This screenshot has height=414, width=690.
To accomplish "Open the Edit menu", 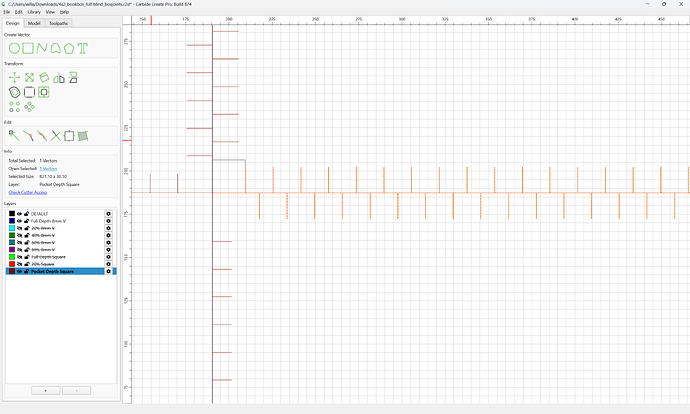I will pyautogui.click(x=18, y=12).
